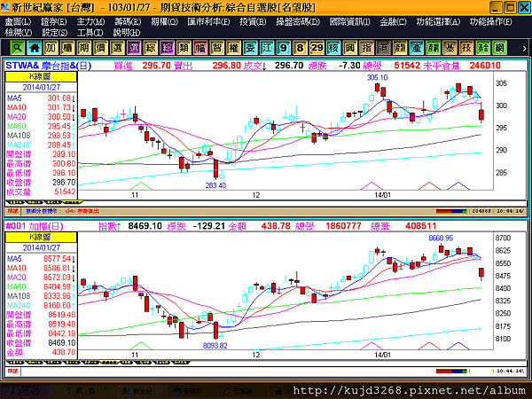532x399 pixels.
Task: Select the 29 toolbar icon
Action: pyautogui.click(x=317, y=48)
